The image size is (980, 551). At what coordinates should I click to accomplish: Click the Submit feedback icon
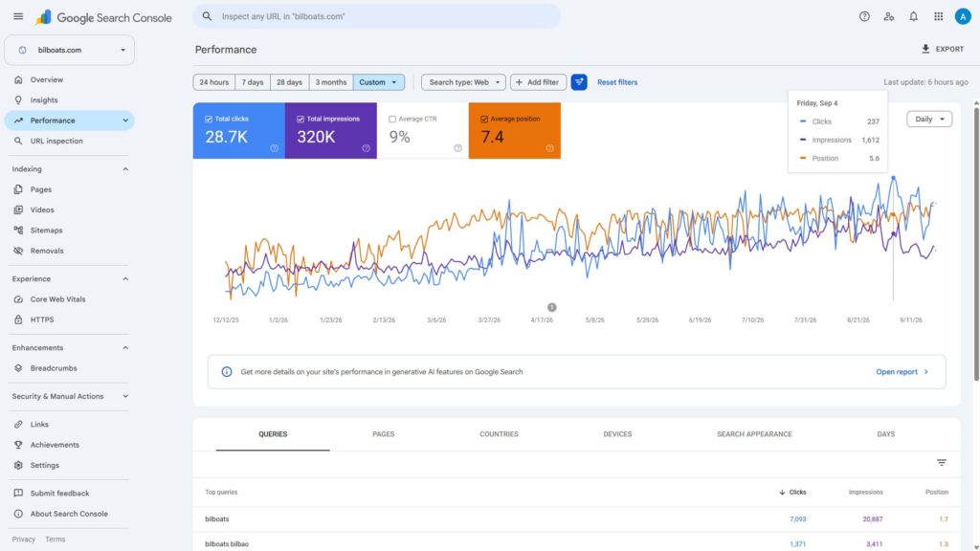[18, 493]
